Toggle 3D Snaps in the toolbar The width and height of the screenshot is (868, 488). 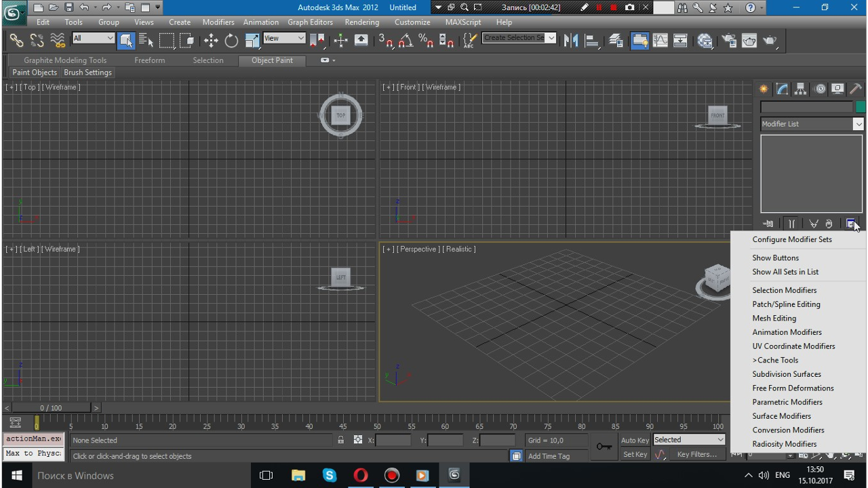point(385,41)
